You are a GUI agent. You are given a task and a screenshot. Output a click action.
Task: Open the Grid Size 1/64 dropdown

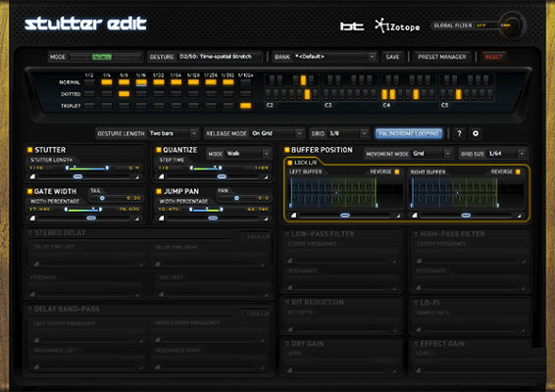coord(507,154)
